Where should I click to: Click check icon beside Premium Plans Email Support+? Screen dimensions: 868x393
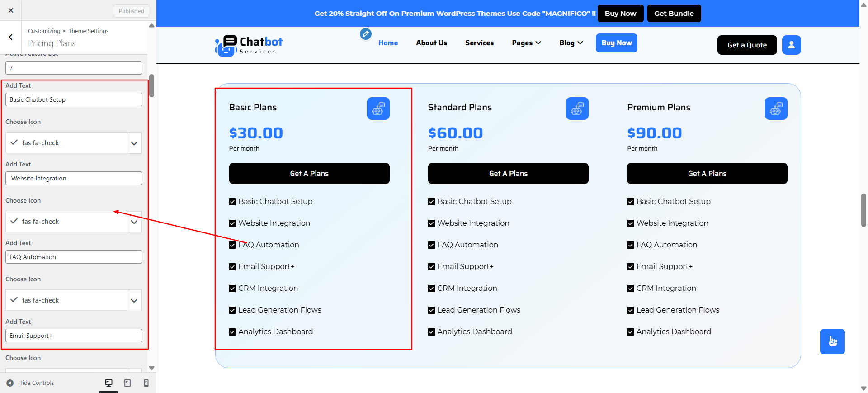(x=630, y=267)
